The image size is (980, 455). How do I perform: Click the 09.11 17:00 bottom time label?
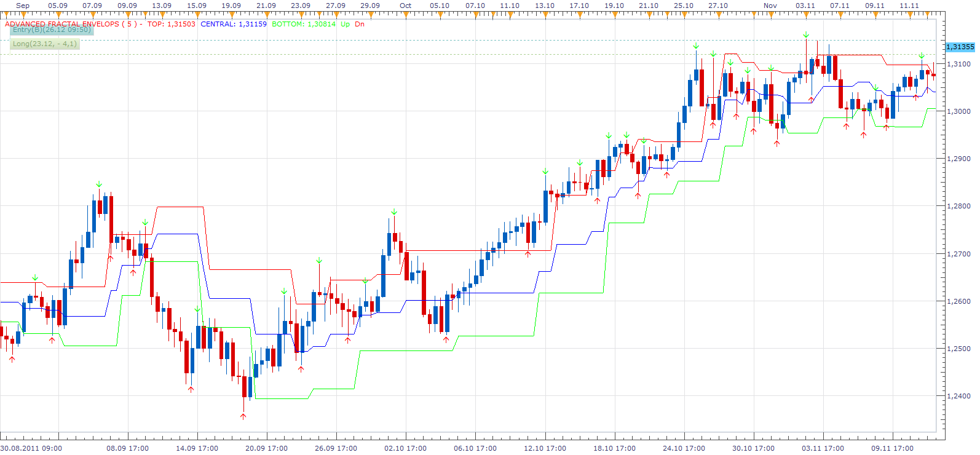click(892, 448)
